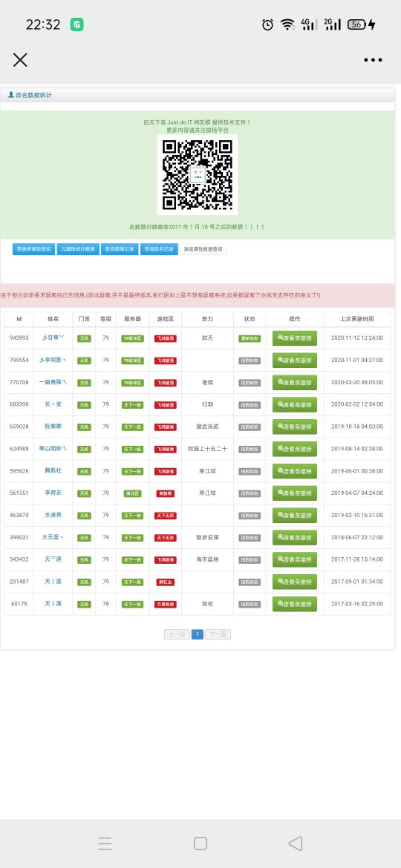Click the 势力 column header
The image size is (401, 868).
tap(207, 320)
